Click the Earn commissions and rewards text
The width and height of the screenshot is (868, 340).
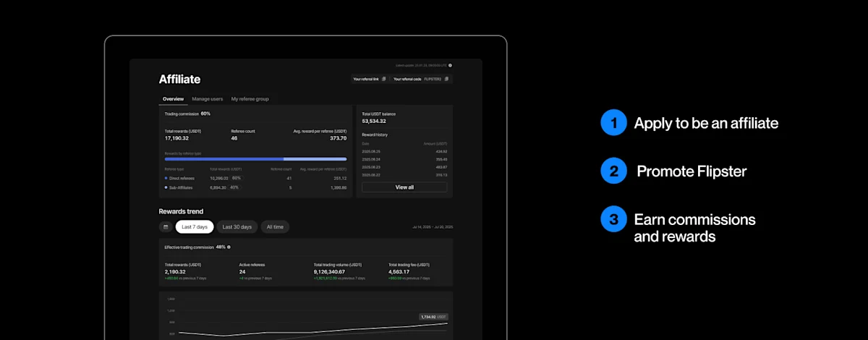coord(694,228)
